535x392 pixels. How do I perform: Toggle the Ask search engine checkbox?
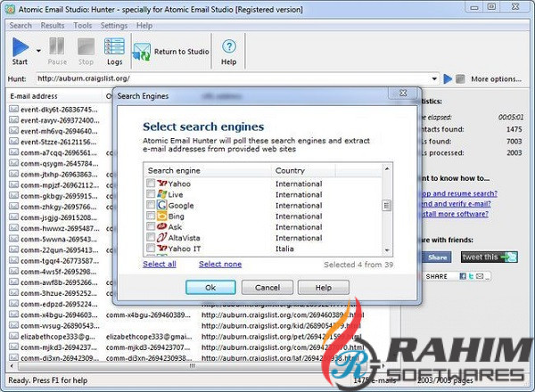tap(151, 226)
